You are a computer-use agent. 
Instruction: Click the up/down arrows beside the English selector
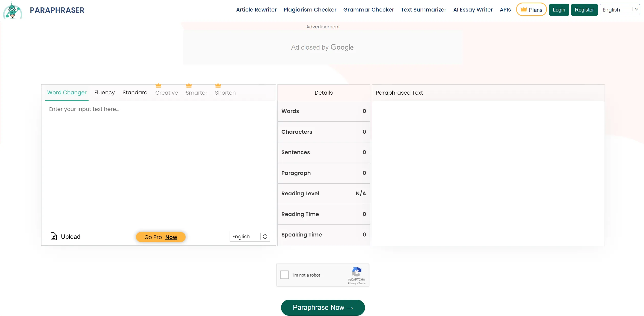[x=265, y=236]
